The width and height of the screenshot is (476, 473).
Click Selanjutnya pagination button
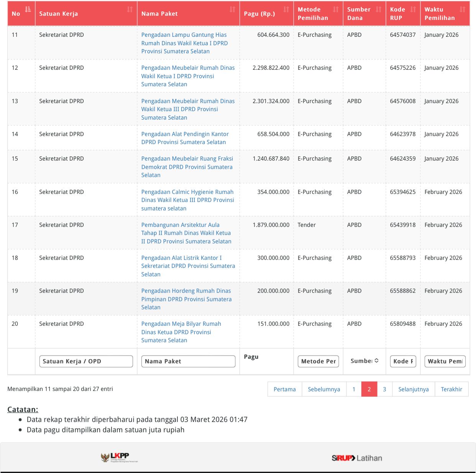(x=413, y=389)
